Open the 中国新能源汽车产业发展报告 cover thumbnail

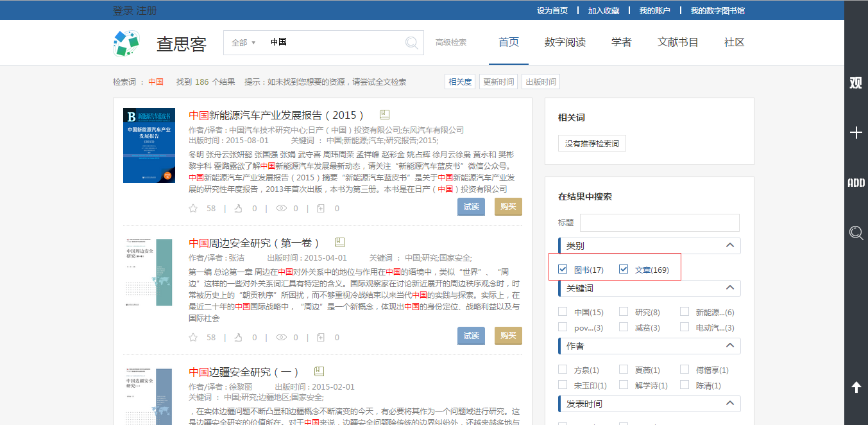point(149,145)
